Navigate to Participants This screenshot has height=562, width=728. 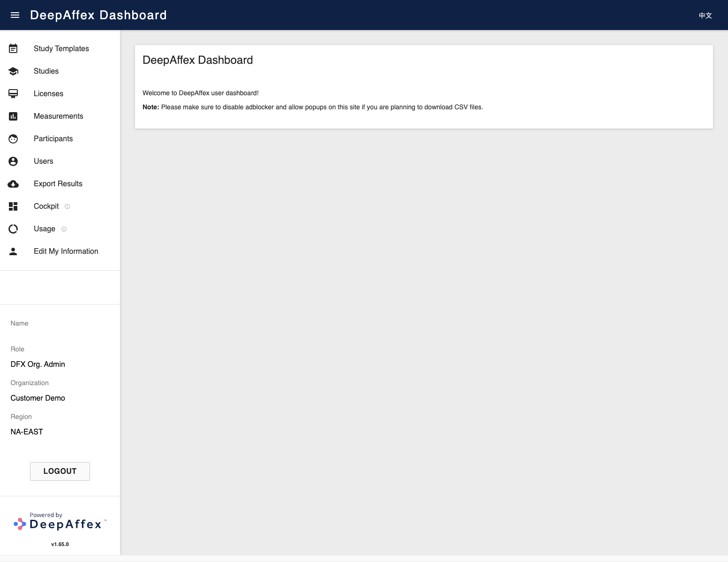click(60, 138)
